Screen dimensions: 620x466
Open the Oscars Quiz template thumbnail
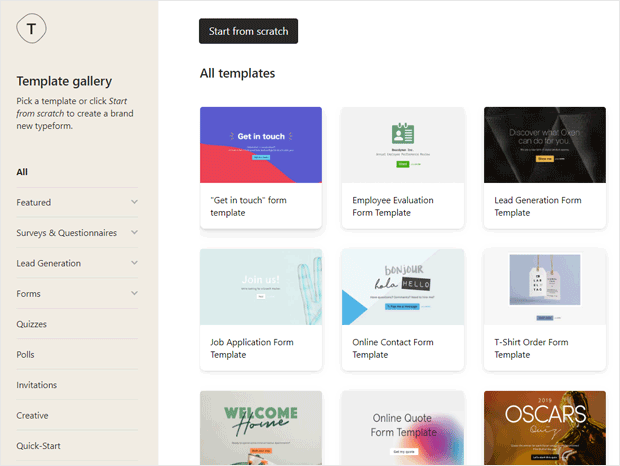[x=545, y=428]
